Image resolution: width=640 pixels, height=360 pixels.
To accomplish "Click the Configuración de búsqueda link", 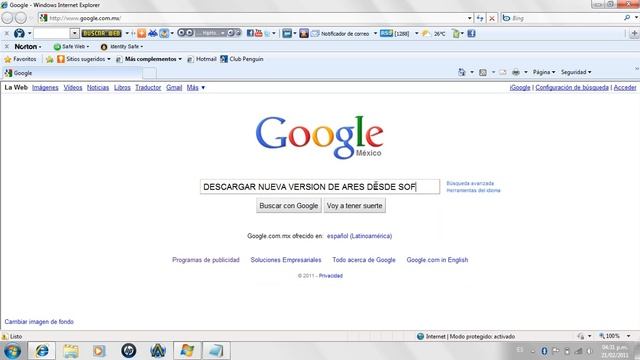I will point(572,87).
